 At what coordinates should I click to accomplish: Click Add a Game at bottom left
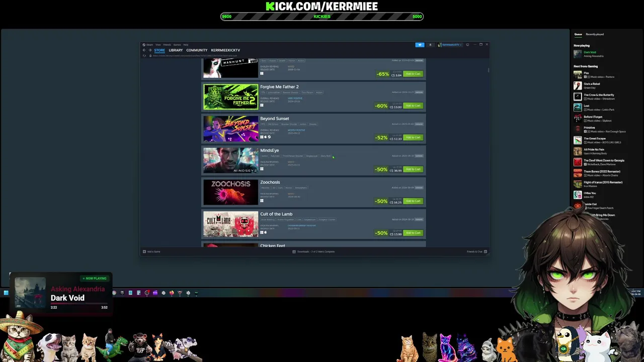pos(151,251)
